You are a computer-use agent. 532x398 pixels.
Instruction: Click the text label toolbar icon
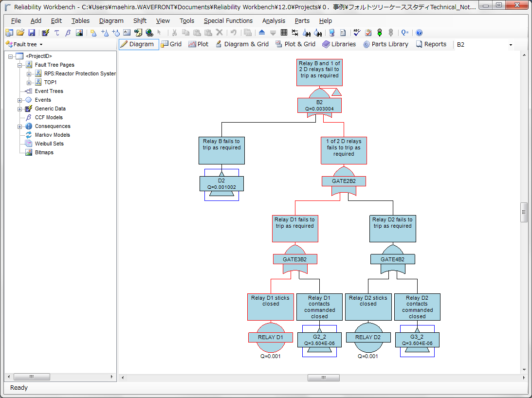pyautogui.click(x=127, y=33)
